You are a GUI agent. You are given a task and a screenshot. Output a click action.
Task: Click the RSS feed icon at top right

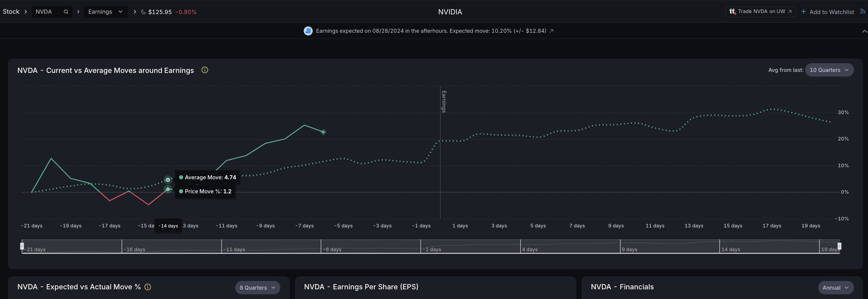[x=863, y=11]
